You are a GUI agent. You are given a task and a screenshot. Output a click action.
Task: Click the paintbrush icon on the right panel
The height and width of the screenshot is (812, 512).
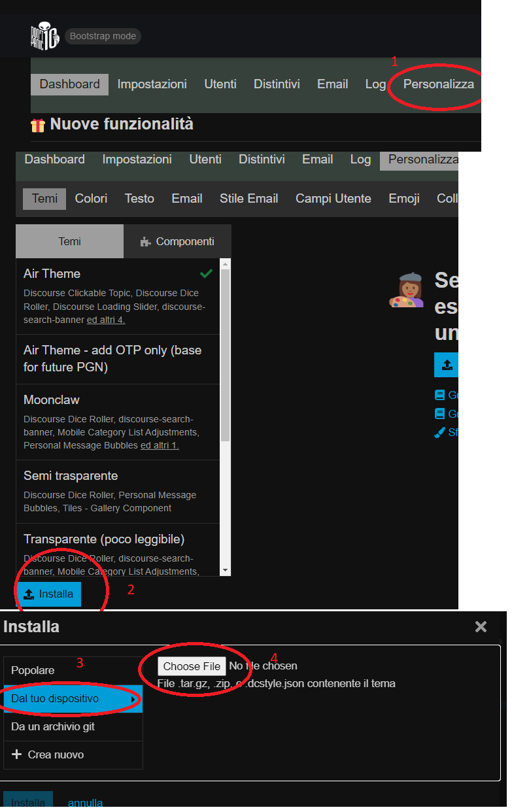439,432
